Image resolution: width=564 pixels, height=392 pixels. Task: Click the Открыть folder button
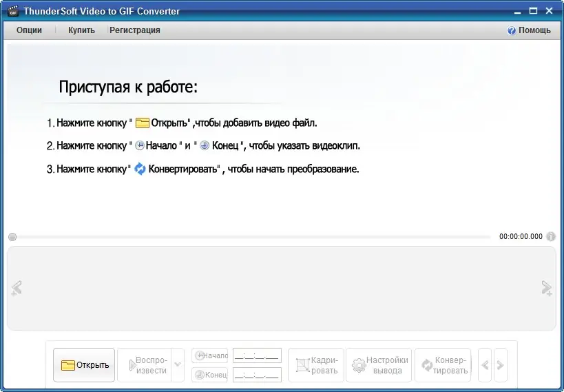pyautogui.click(x=84, y=364)
